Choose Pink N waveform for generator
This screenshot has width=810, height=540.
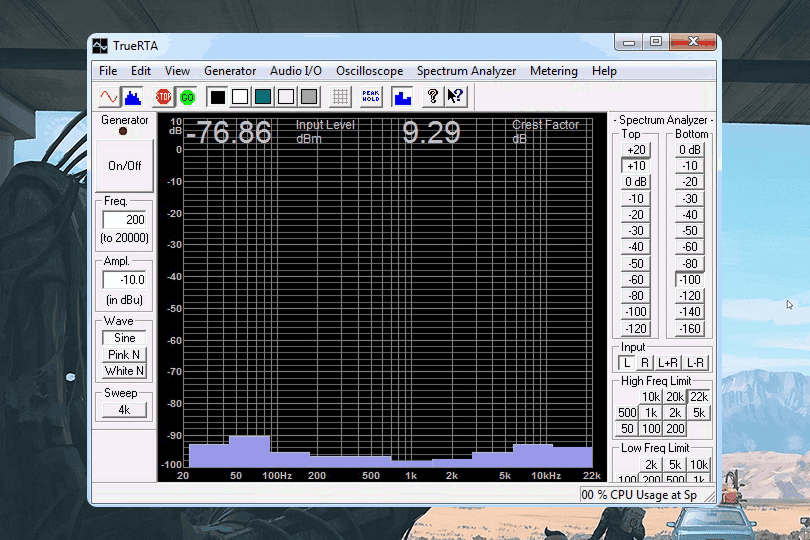click(x=124, y=355)
